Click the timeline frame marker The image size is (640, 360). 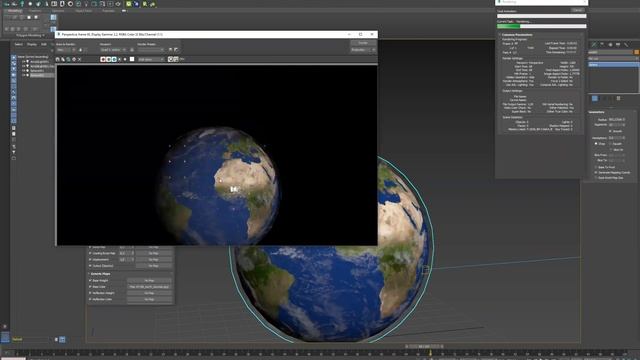click(430, 353)
